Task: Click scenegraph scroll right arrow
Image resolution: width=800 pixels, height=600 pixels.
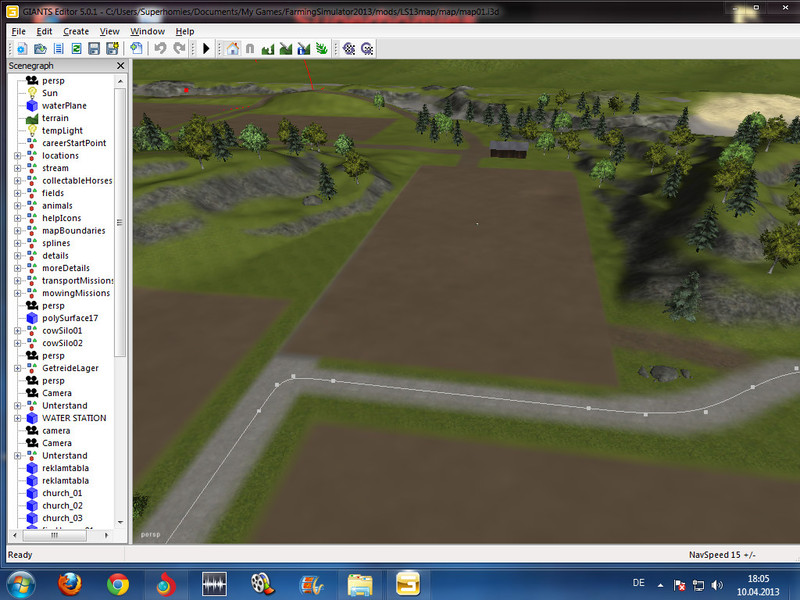Action: [106, 535]
